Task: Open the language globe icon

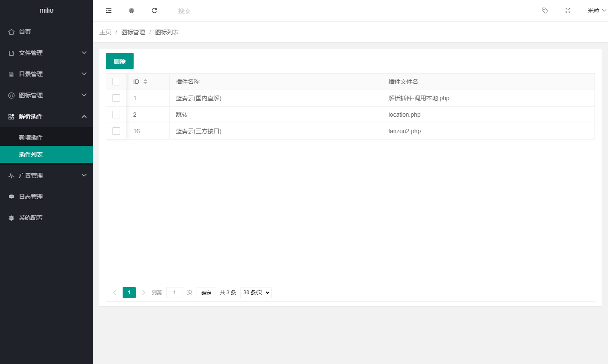Action: (131, 10)
